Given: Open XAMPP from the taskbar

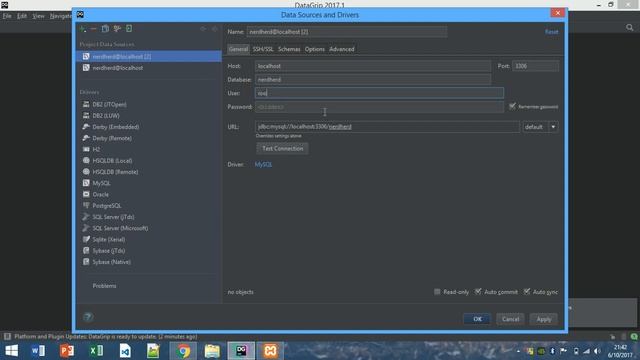Looking at the screenshot, I should coord(270,351).
